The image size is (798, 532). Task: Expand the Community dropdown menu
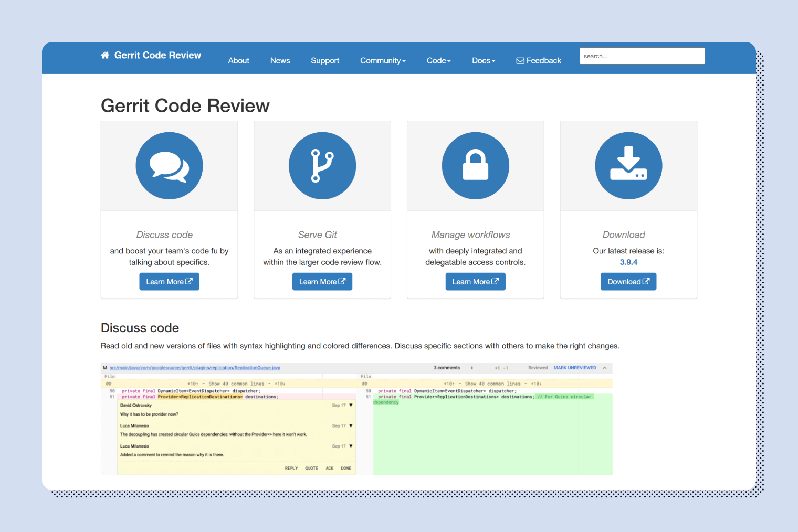[383, 60]
